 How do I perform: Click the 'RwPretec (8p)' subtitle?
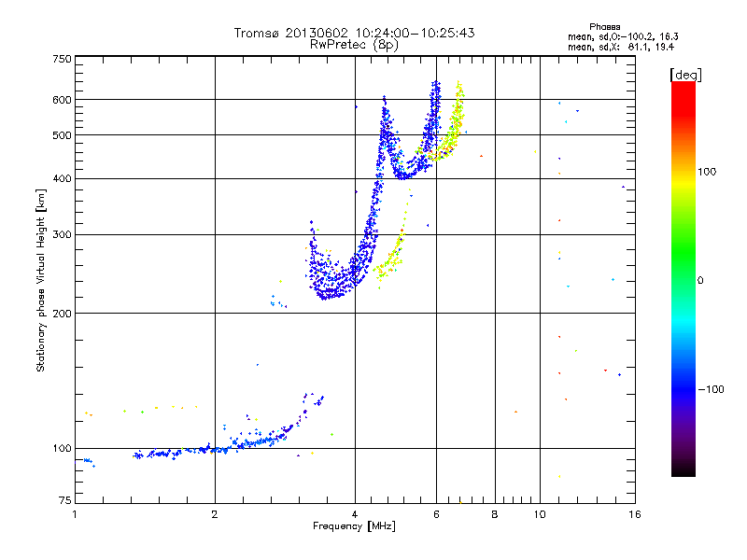(354, 45)
